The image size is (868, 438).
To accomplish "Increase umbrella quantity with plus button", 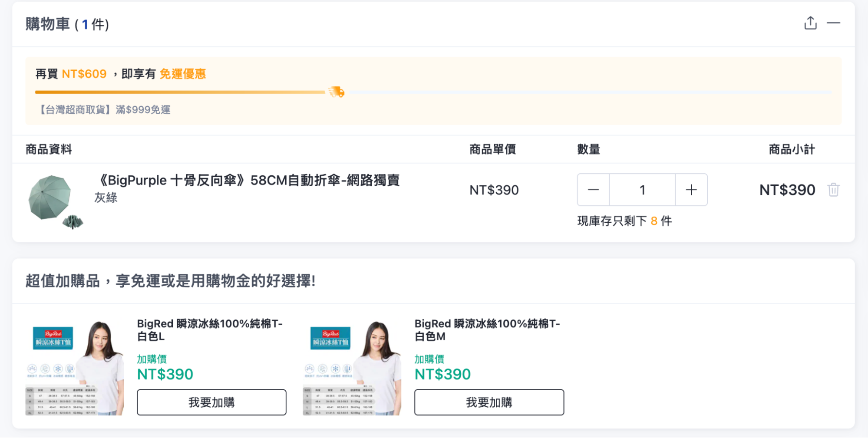I will pyautogui.click(x=691, y=190).
